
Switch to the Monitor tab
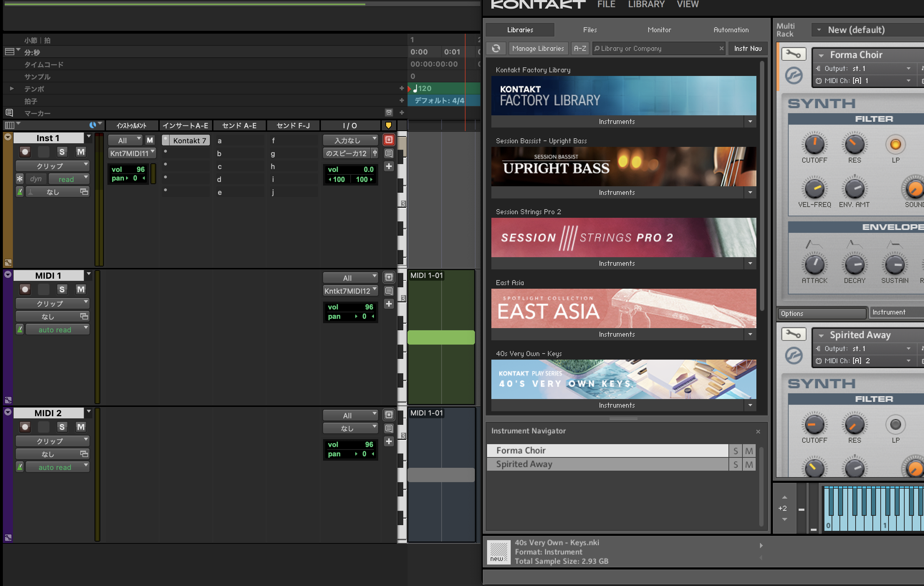click(x=659, y=29)
